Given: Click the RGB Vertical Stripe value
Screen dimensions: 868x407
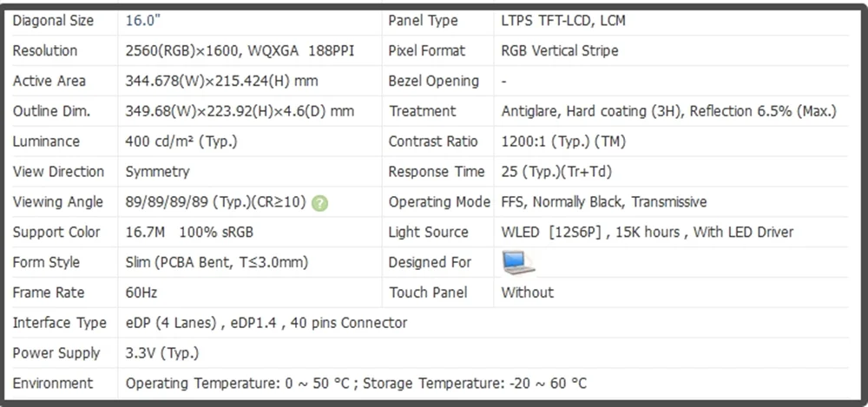Looking at the screenshot, I should coord(560,51).
